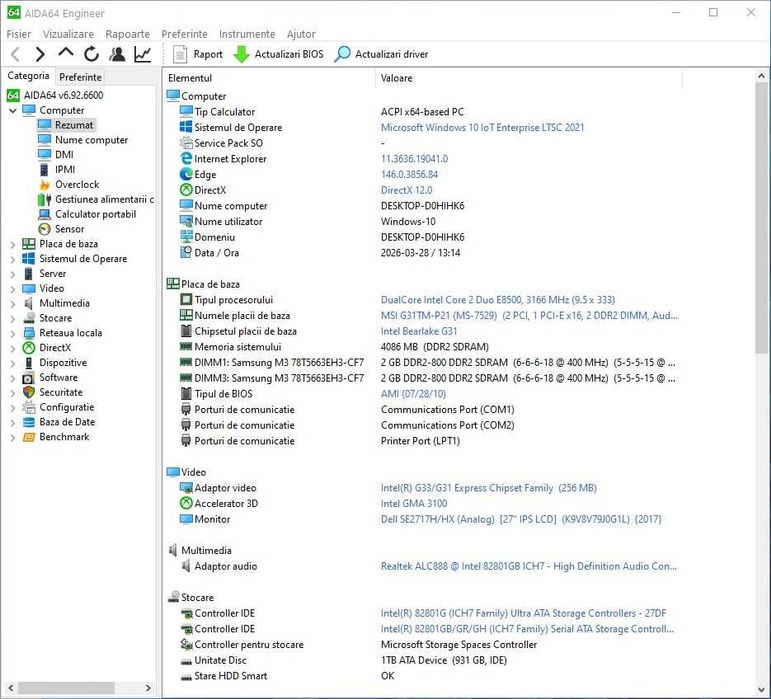Open the Intel Bearlake G31 chipset link
771x699 pixels.
(418, 331)
